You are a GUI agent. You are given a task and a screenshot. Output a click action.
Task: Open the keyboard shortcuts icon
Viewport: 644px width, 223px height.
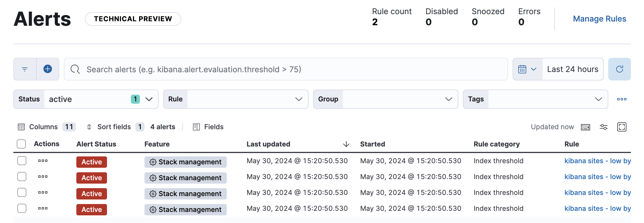click(585, 127)
